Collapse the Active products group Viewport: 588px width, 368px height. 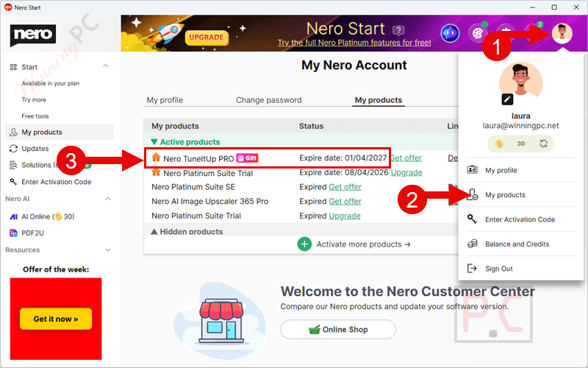(x=185, y=142)
